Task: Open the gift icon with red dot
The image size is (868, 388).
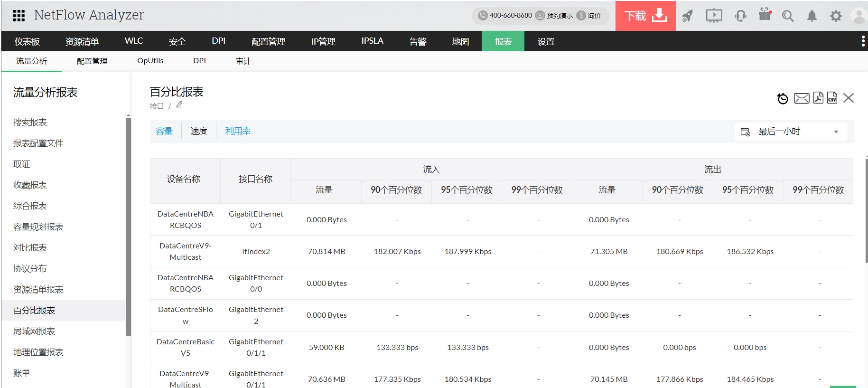Action: (765, 15)
